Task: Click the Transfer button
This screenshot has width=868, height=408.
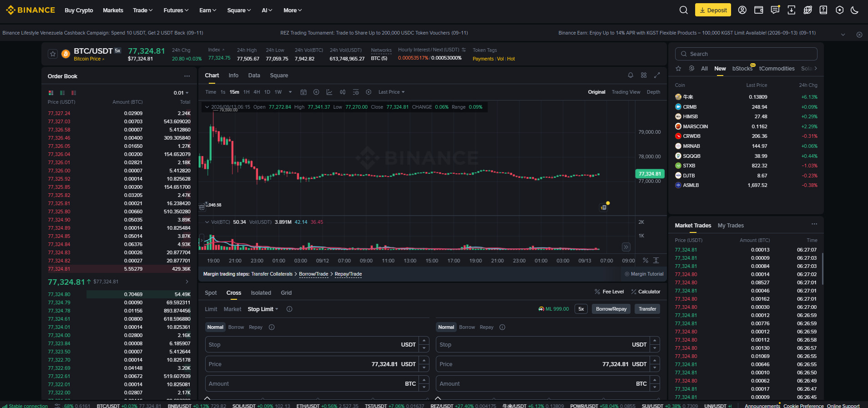Action: click(647, 309)
